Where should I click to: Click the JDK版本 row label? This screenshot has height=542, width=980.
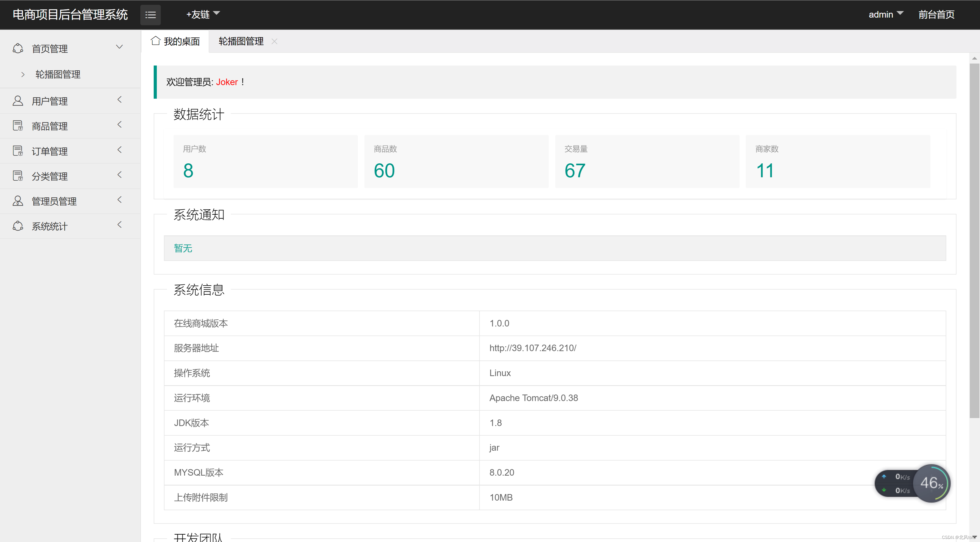point(191,423)
